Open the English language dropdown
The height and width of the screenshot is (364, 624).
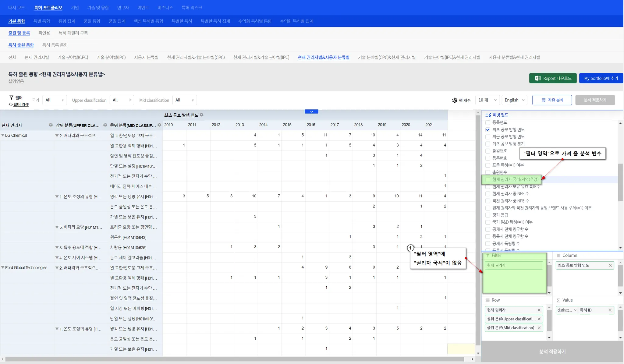514,100
